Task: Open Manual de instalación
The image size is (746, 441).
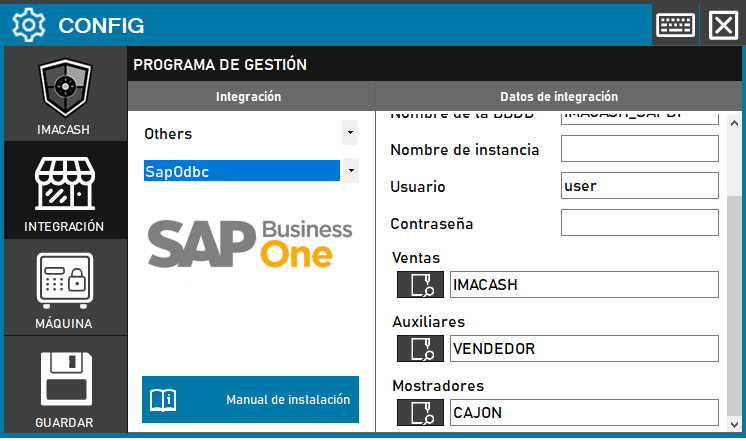Action: pyautogui.click(x=250, y=400)
